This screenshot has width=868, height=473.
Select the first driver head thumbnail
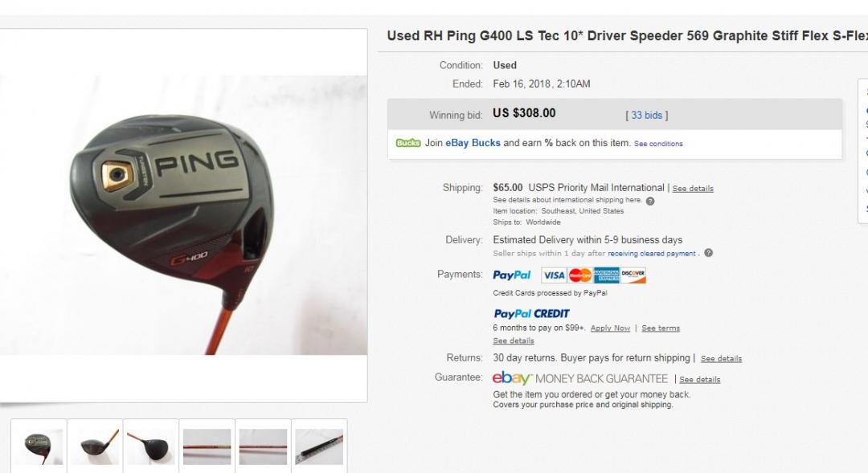click(39, 446)
